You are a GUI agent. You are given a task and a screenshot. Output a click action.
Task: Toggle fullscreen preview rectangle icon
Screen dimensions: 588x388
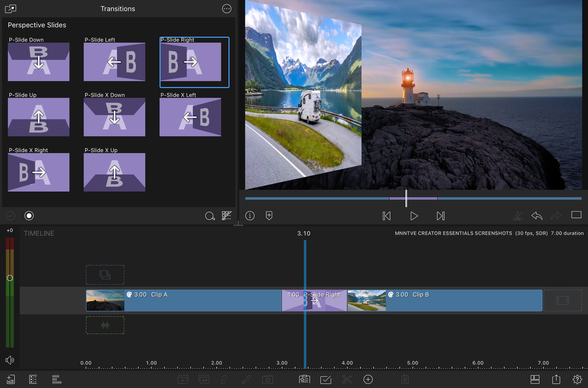[576, 215]
